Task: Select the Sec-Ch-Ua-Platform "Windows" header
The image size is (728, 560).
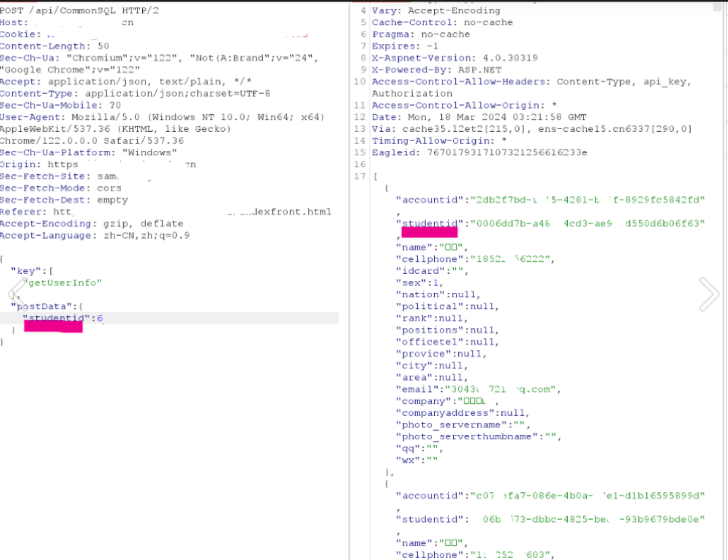Action: pyautogui.click(x=89, y=152)
